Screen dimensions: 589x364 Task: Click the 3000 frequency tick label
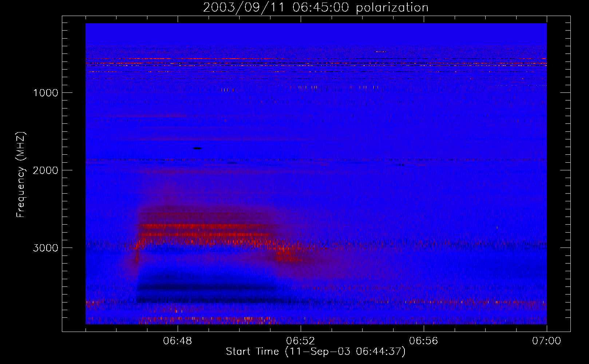tap(46, 248)
